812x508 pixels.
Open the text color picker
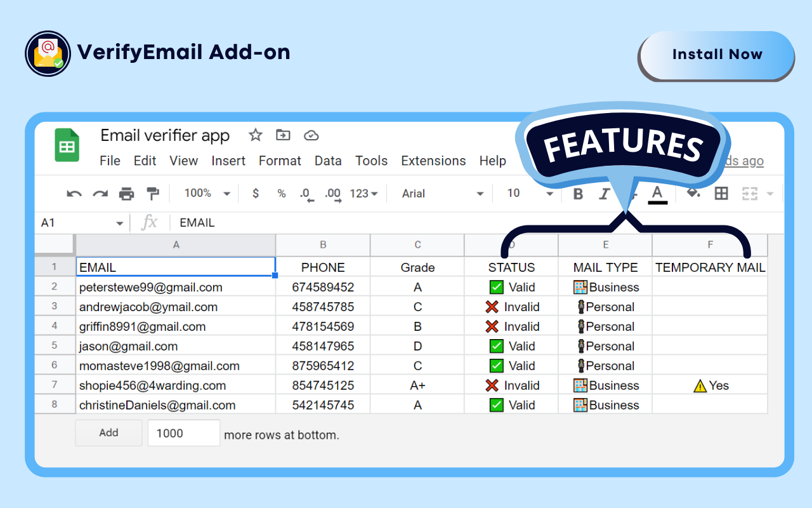click(x=657, y=194)
